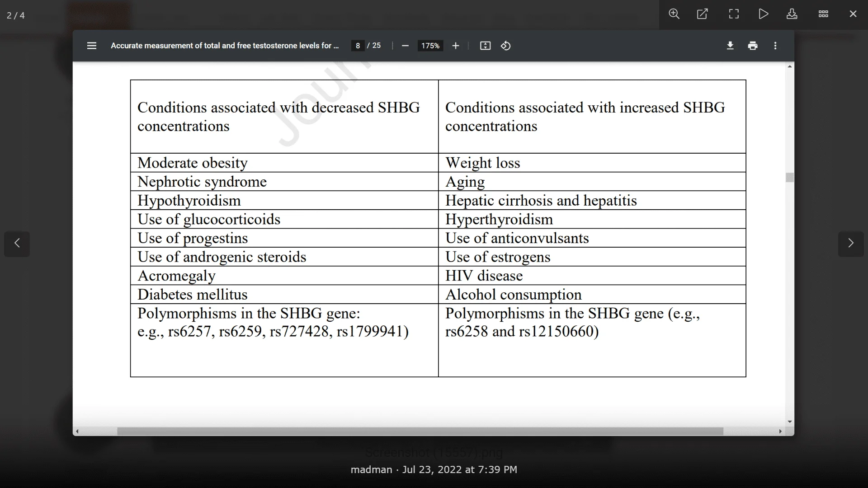Click horizontal scrollbar thumb in PDF
The height and width of the screenshot is (488, 868).
tap(420, 432)
